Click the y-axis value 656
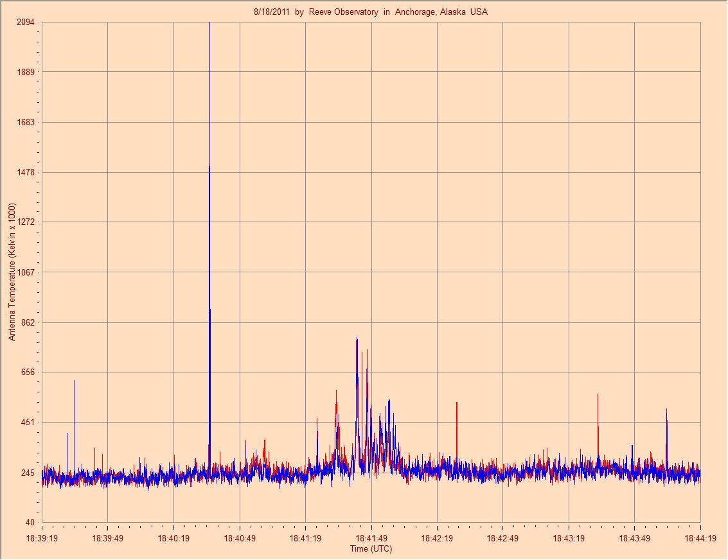 [x=29, y=372]
